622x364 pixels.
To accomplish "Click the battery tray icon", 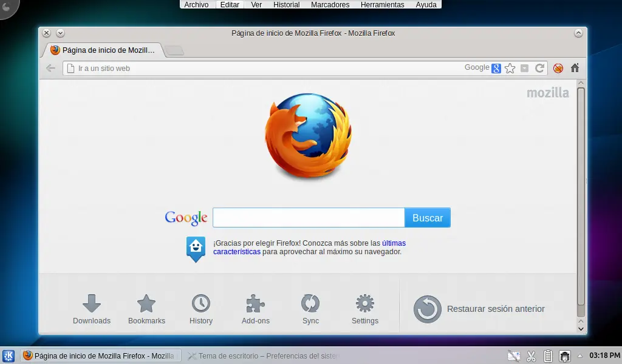I will pyautogui.click(x=548, y=356).
